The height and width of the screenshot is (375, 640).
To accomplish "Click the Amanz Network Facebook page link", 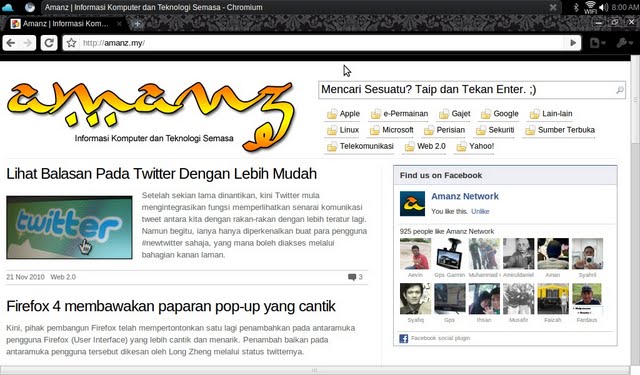I will click(x=465, y=196).
